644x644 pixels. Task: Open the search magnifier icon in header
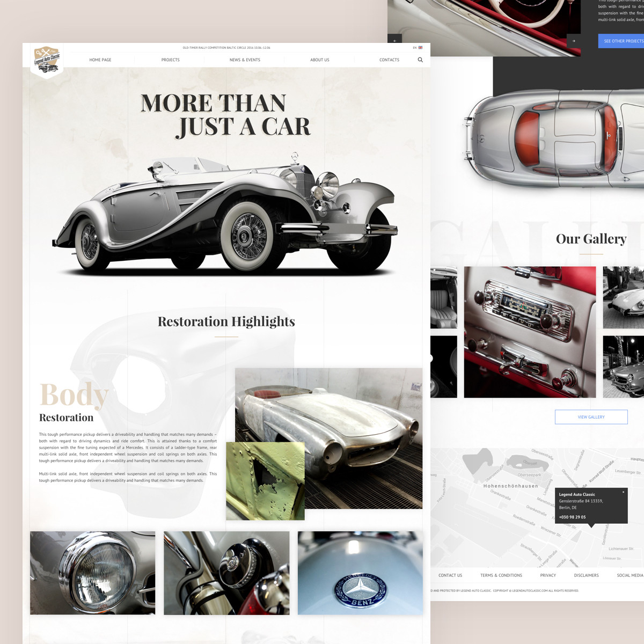420,60
